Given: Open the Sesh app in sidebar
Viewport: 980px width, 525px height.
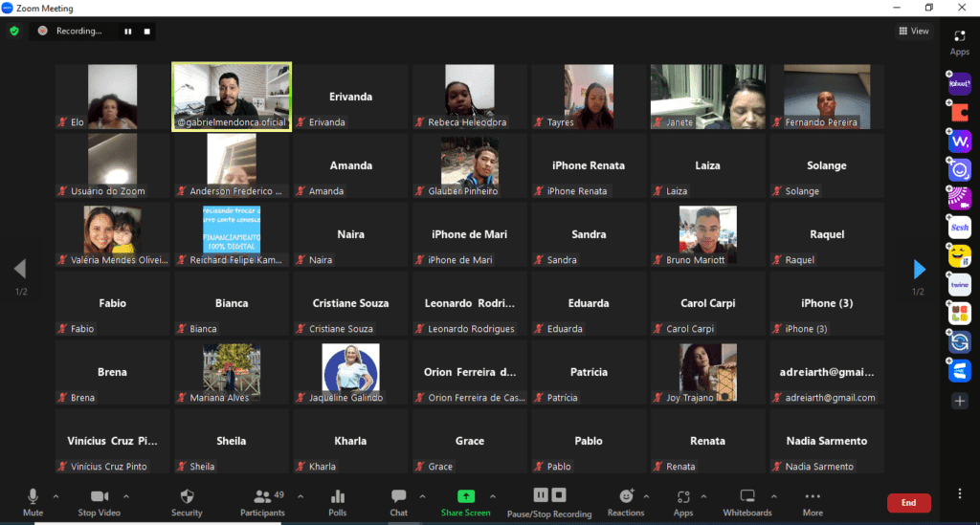Looking at the screenshot, I should tap(960, 228).
